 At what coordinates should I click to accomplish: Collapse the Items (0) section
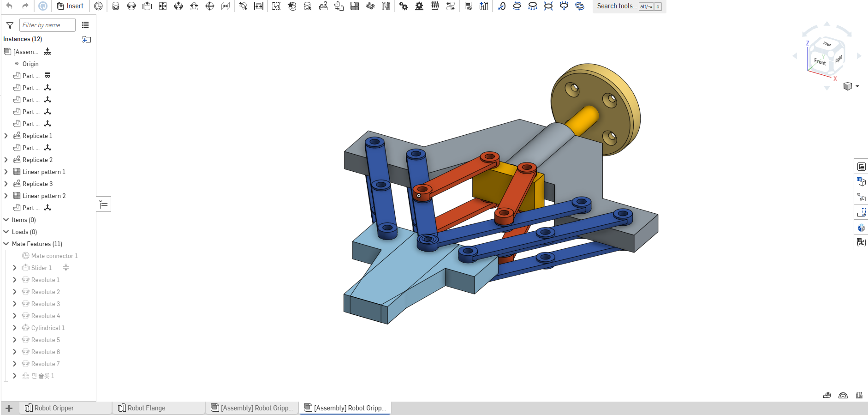point(6,220)
